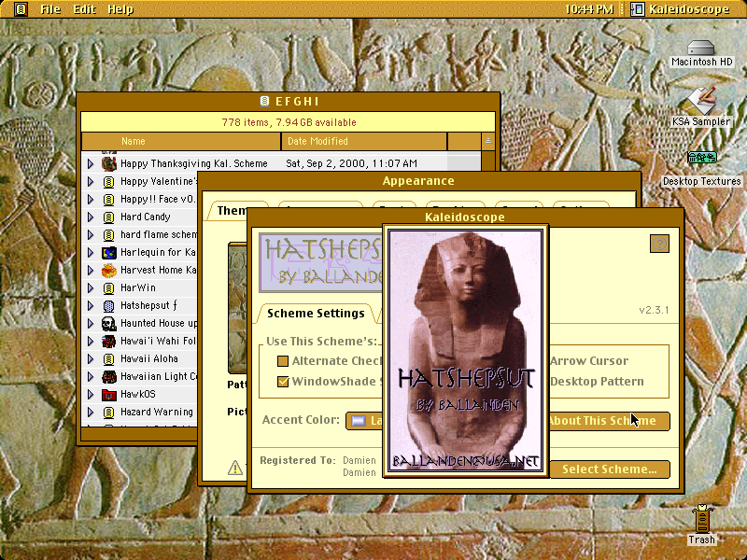The image size is (747, 560).
Task: Select the Happy Valentine's file icon
Action: (x=108, y=181)
